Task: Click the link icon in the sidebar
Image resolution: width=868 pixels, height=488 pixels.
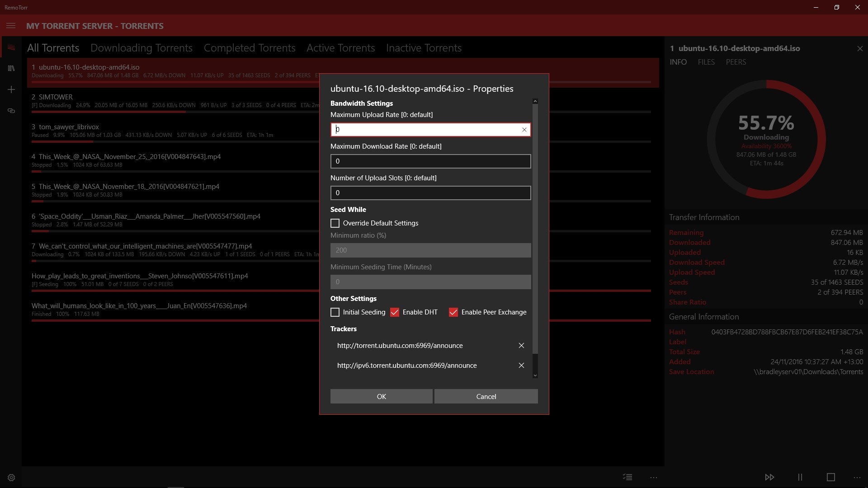Action: pyautogui.click(x=11, y=111)
